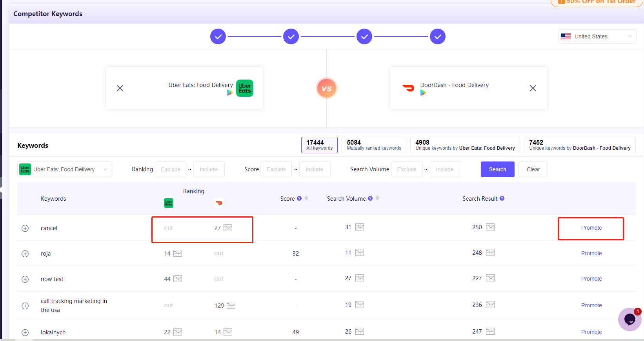644x341 pixels.
Task: Click Uber Eats icon in Ranking column header
Action: pos(169,203)
